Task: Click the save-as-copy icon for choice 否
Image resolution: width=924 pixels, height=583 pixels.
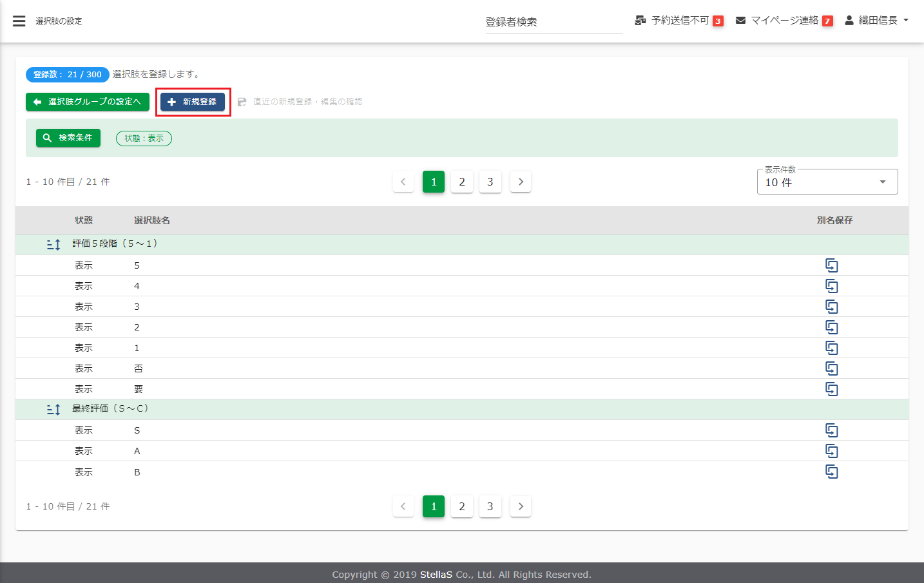Action: click(x=831, y=368)
